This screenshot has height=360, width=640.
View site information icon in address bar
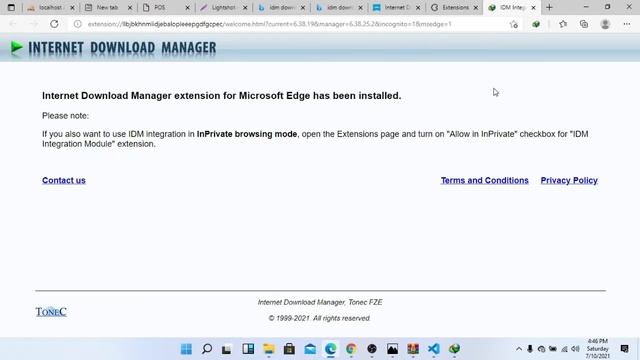pos(78,24)
